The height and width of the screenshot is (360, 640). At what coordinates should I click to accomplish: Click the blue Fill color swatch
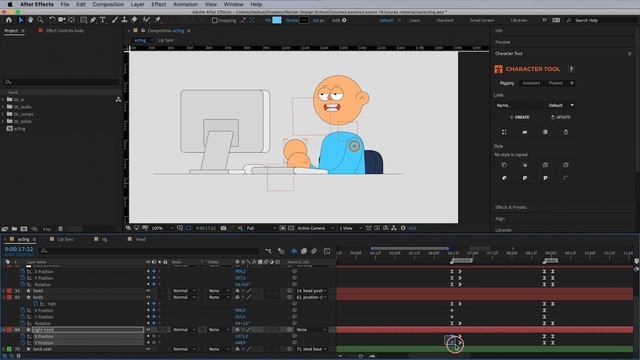[277, 20]
